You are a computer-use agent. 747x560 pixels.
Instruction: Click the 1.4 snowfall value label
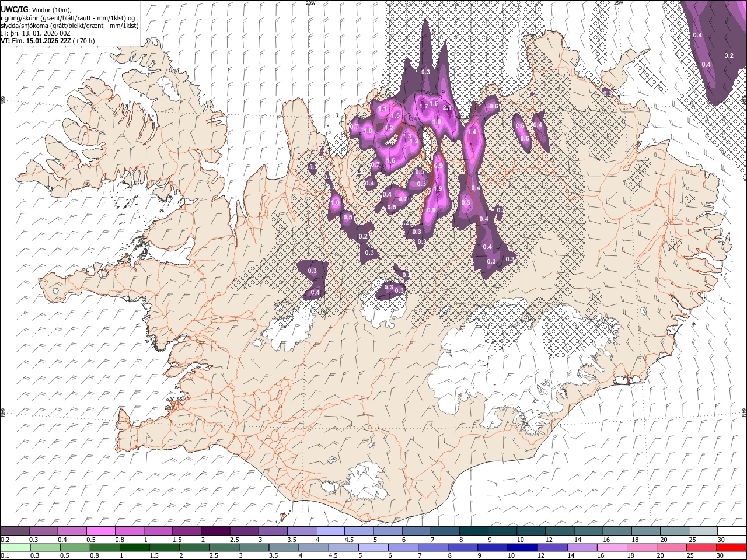point(472,132)
